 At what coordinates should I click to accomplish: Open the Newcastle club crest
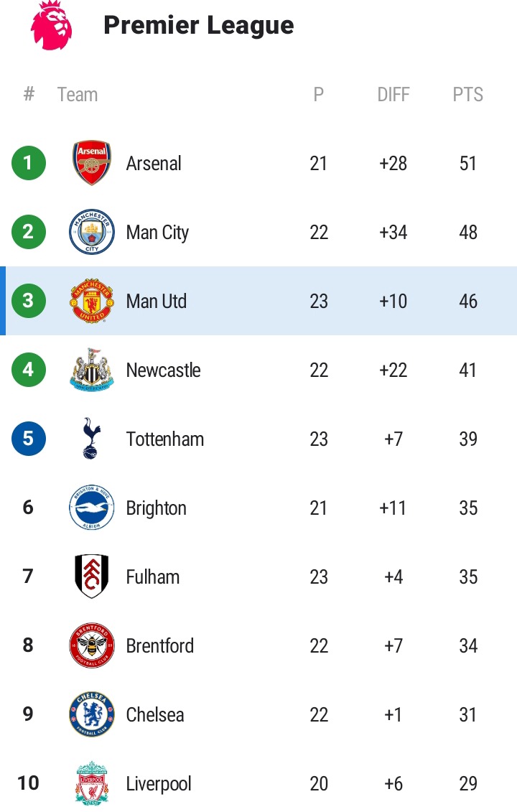(92, 370)
